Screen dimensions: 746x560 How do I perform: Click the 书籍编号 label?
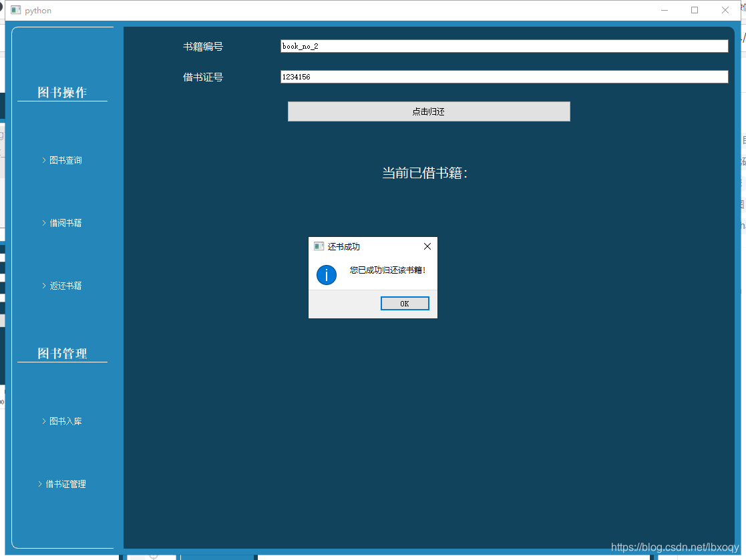pos(203,47)
